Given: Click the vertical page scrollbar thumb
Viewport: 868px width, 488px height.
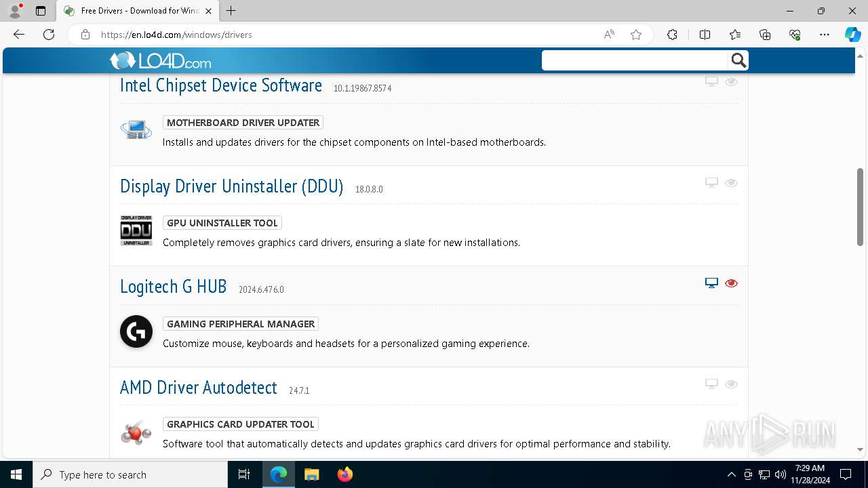Looking at the screenshot, I should [861, 207].
